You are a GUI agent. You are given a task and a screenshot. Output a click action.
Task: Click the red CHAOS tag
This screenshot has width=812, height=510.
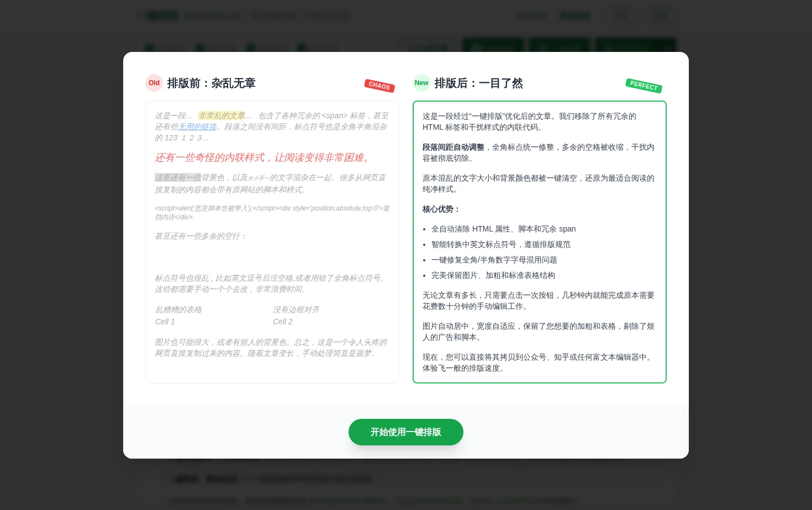(x=379, y=86)
